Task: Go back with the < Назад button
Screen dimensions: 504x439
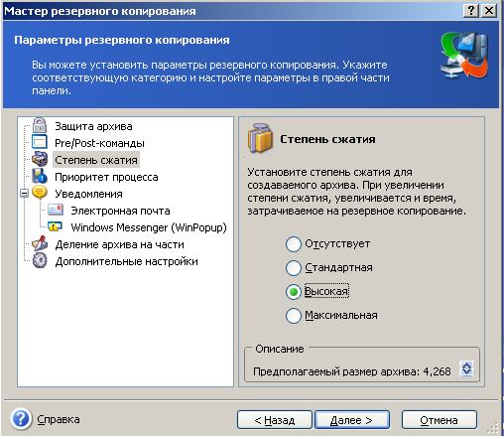Action: (x=275, y=420)
